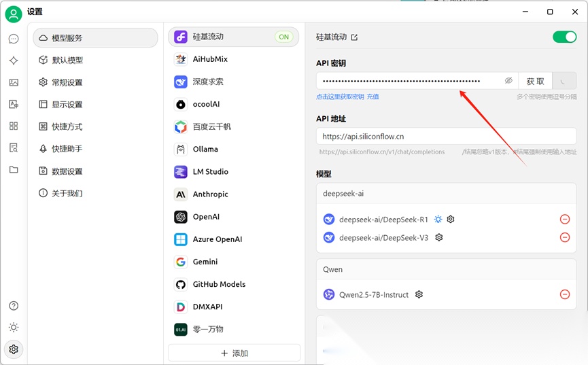This screenshot has height=365, width=588.
Task: Select the Ollama provider
Action: 233,149
